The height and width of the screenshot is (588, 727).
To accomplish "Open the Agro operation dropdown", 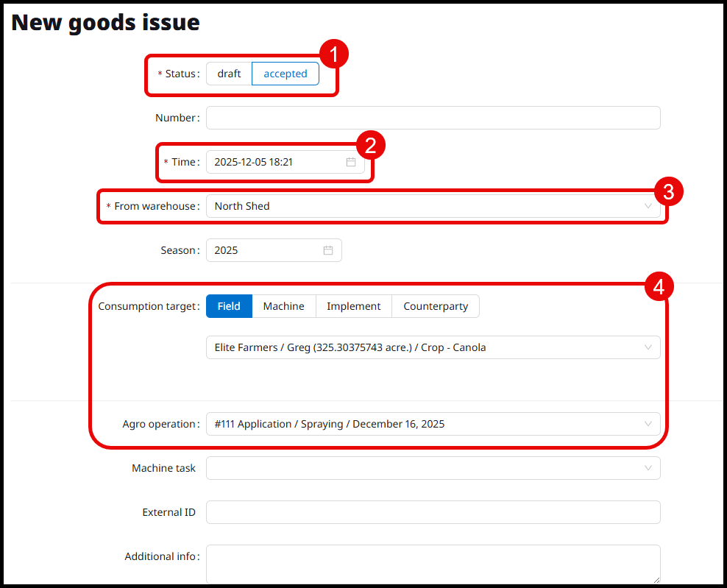I will [433, 424].
